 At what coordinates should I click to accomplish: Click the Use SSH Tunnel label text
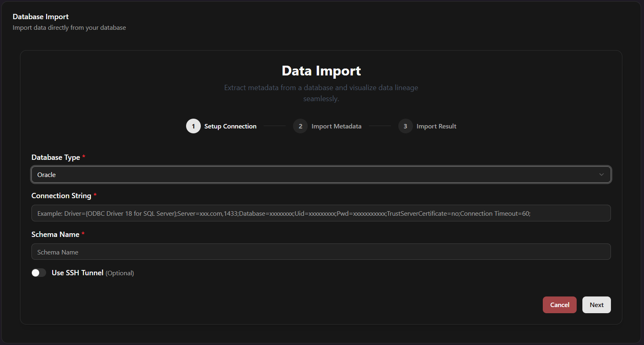point(78,273)
